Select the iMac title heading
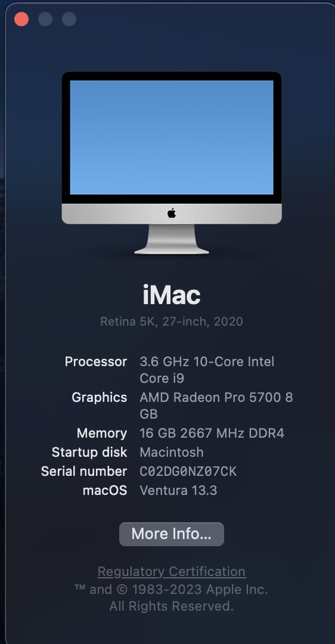Viewport: 335px width, 644px height. click(x=172, y=295)
